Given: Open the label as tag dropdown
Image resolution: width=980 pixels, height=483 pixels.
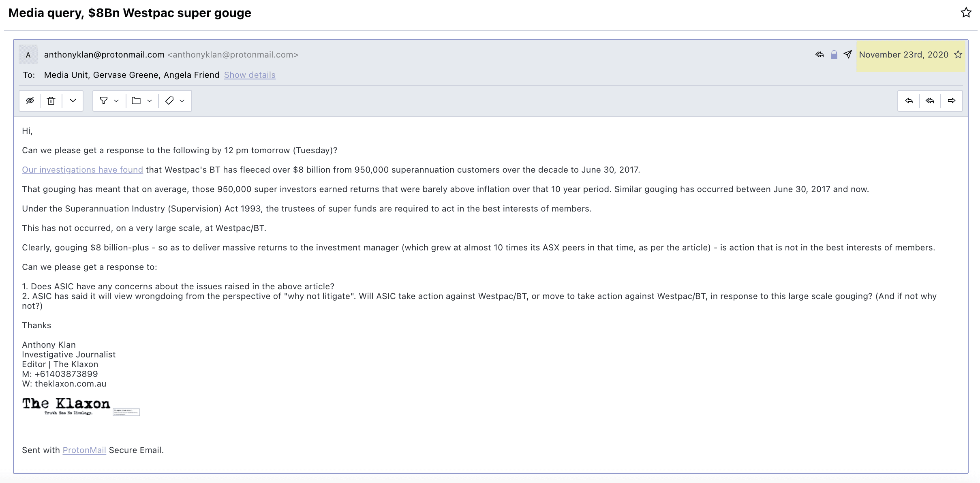Looking at the screenshot, I should click(x=175, y=100).
